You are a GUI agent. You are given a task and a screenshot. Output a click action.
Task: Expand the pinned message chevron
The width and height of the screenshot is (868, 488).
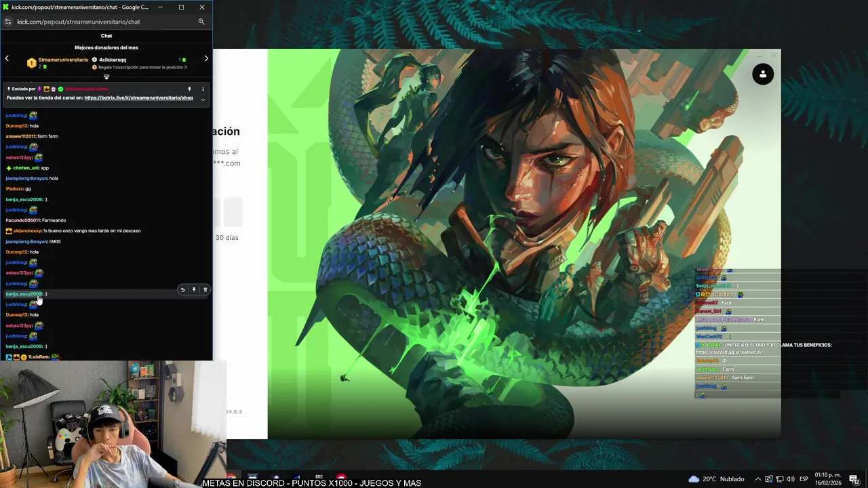pos(203,100)
